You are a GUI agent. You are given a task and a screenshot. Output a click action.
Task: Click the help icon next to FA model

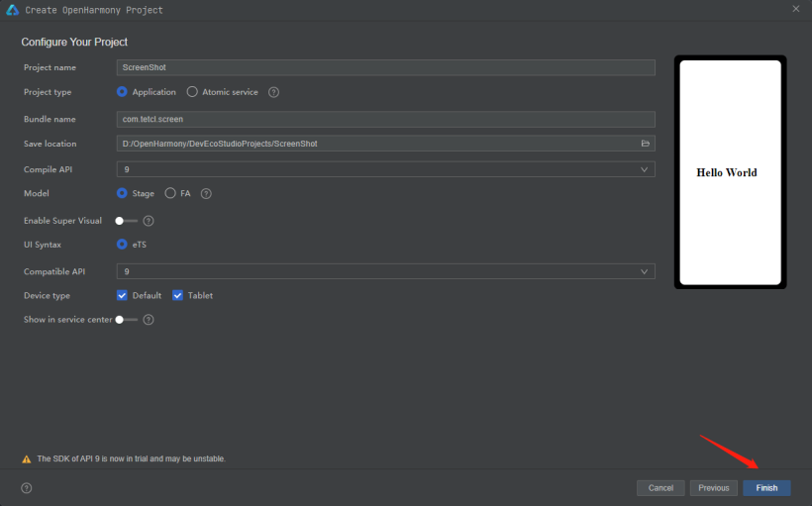click(206, 194)
